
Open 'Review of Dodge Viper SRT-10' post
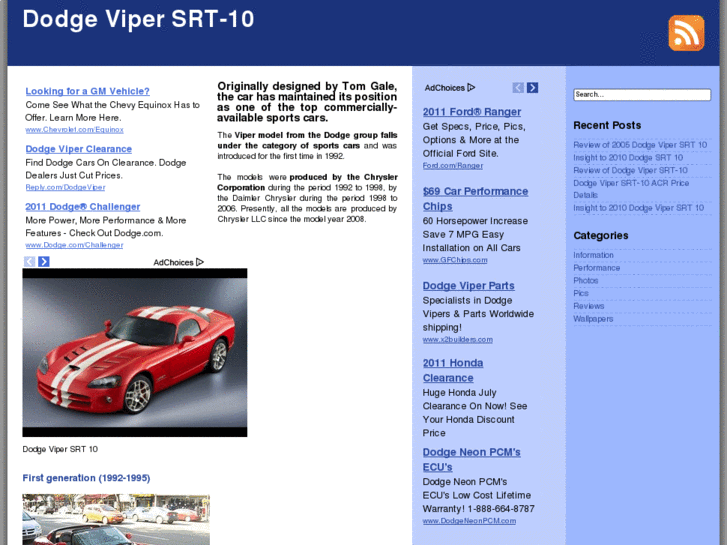(x=630, y=170)
